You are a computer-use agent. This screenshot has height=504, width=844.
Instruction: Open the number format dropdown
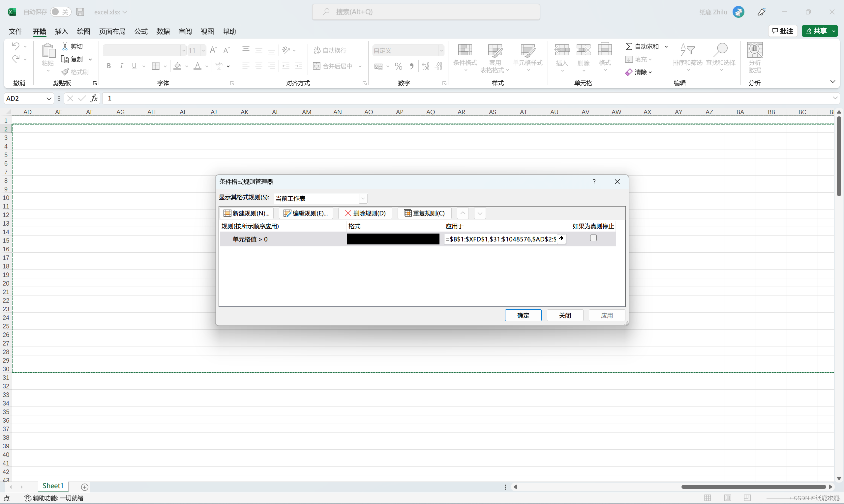click(441, 51)
